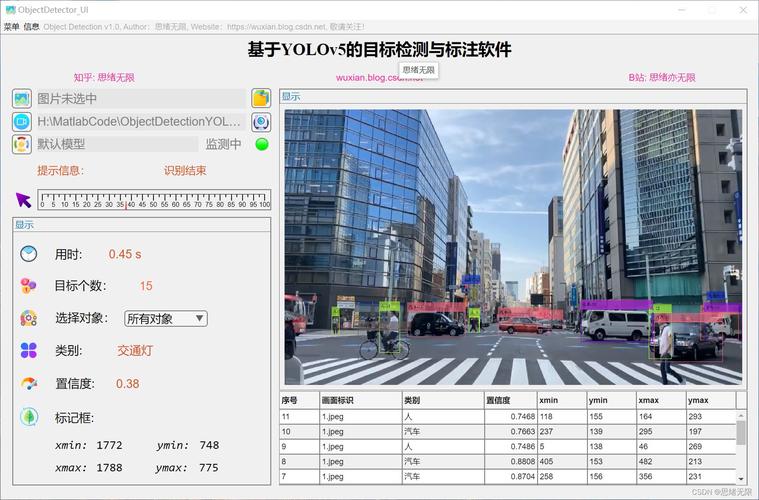Screen dimensions: 759x500
Task: Click the purple arrow cursor icon
Action: pyautogui.click(x=23, y=199)
